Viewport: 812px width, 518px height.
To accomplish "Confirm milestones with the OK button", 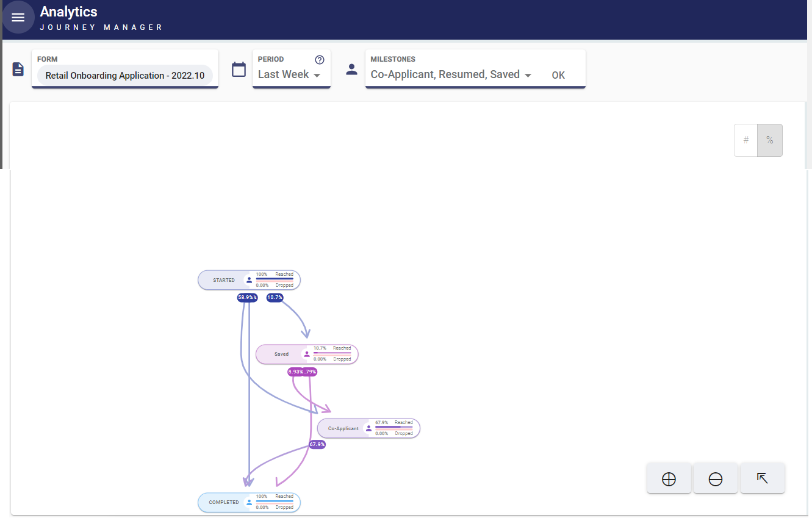I will 558,75.
